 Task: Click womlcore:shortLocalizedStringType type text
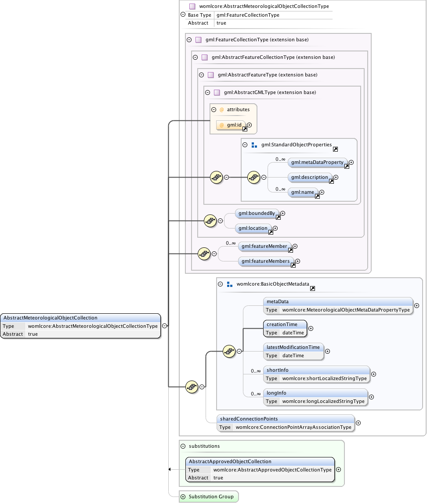click(325, 378)
